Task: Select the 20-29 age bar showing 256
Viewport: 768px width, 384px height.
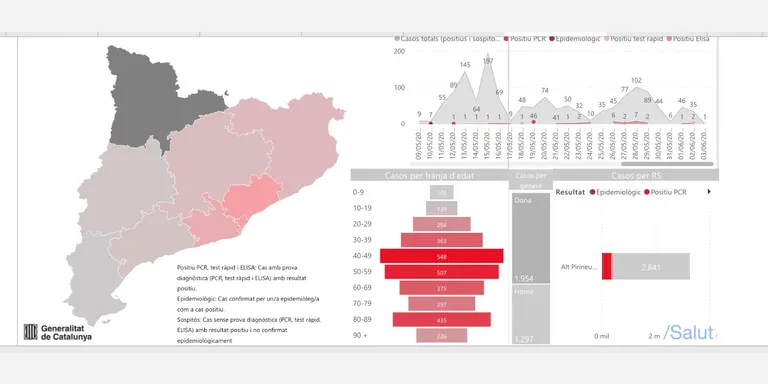Action: click(x=442, y=224)
